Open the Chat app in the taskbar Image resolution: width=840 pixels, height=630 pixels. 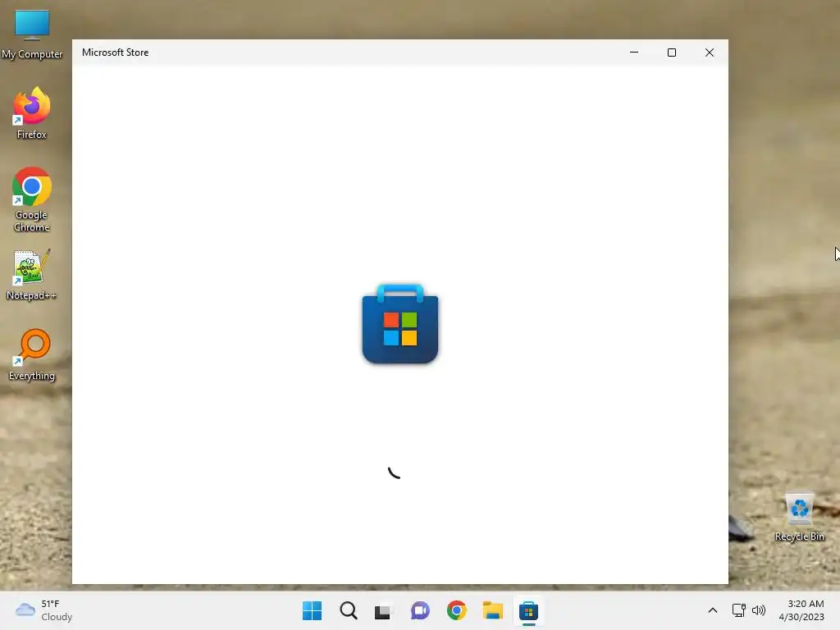coord(420,610)
